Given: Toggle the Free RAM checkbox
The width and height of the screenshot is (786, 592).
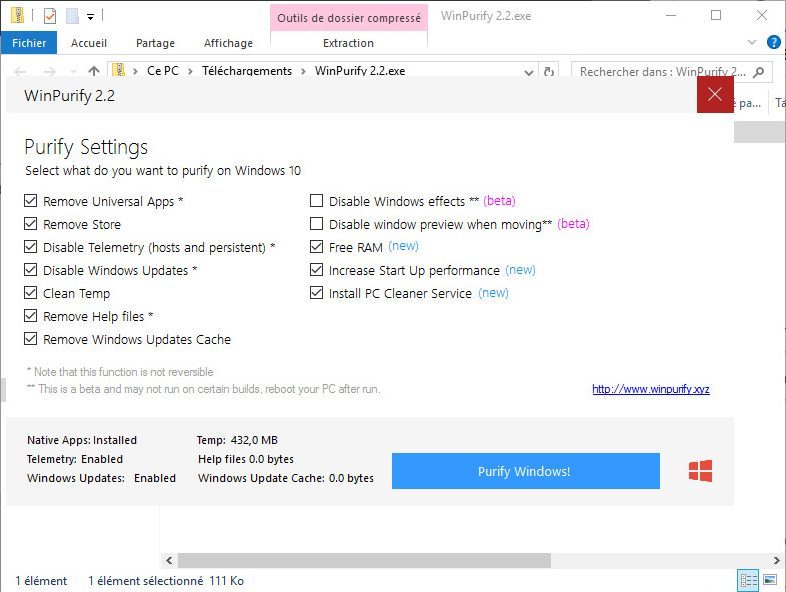Looking at the screenshot, I should tap(317, 247).
